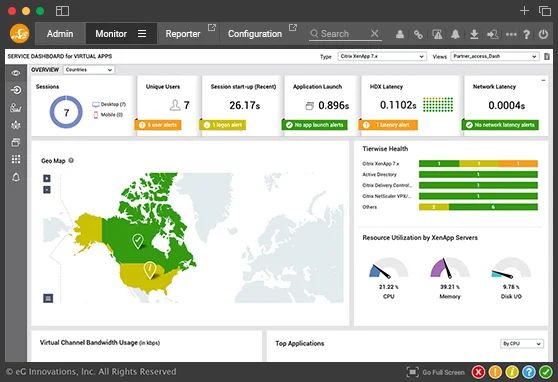Click the 5 user alerts badge
Viewport: 558px width, 382px height.
158,125
